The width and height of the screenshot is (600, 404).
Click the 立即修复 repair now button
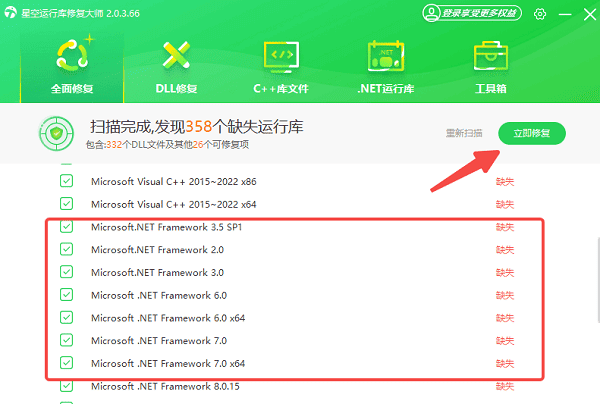tap(532, 133)
